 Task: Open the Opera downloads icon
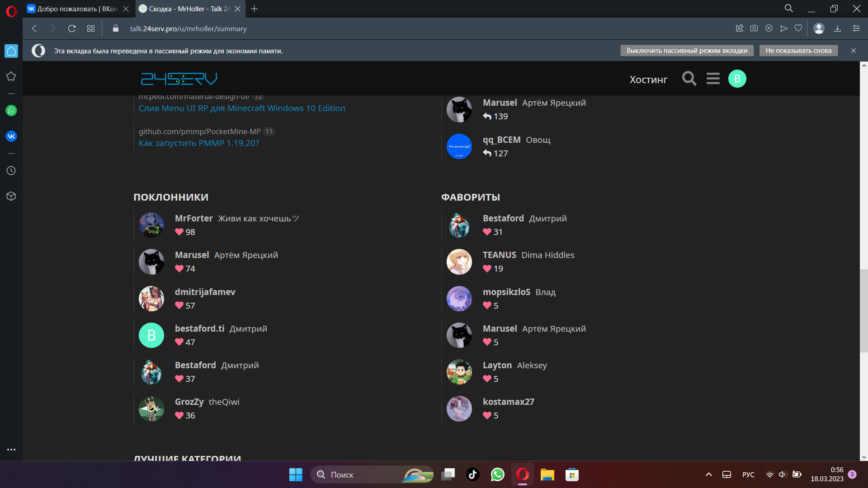pyautogui.click(x=837, y=28)
